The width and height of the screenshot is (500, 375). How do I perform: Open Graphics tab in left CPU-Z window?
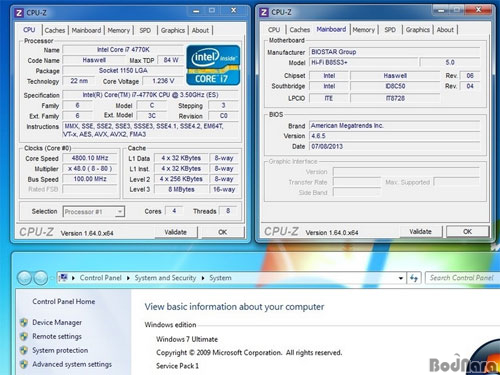173,30
